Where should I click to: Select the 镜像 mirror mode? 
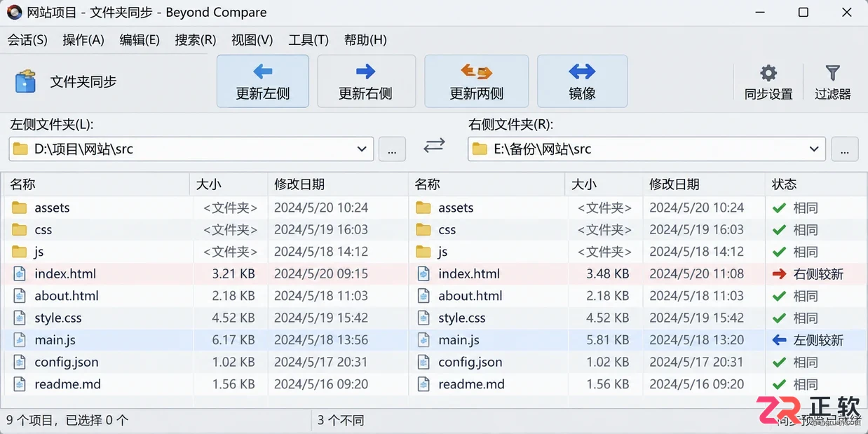pyautogui.click(x=582, y=81)
